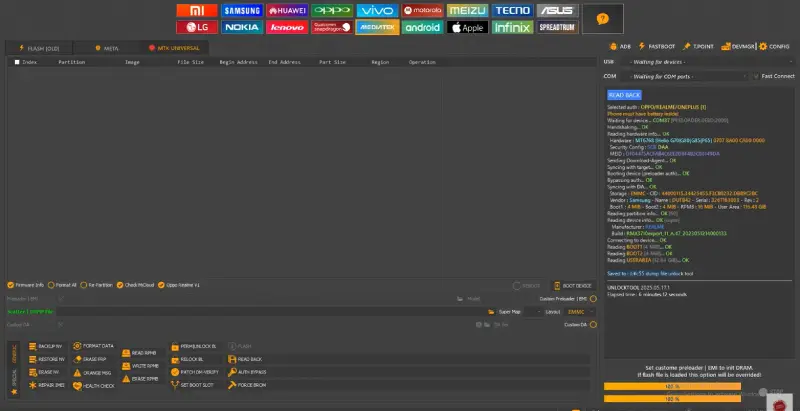Viewport: 800px width, 411px height.
Task: Open the ADB tool
Action: (620, 46)
